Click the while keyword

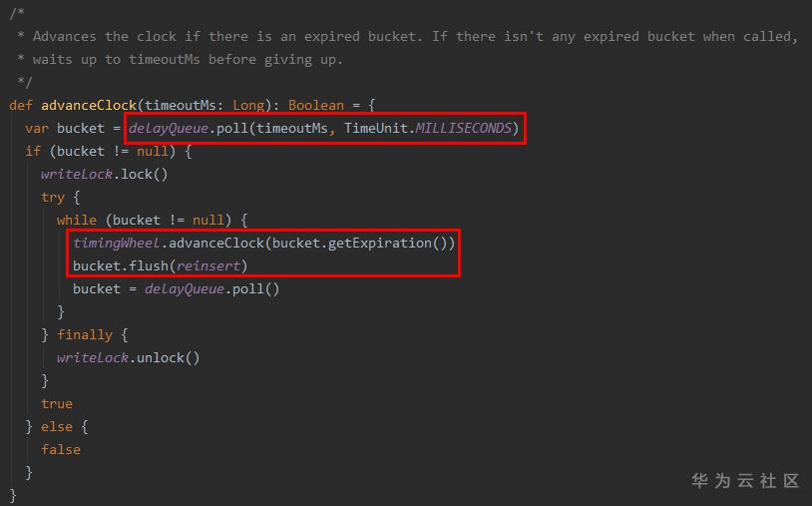coord(77,220)
